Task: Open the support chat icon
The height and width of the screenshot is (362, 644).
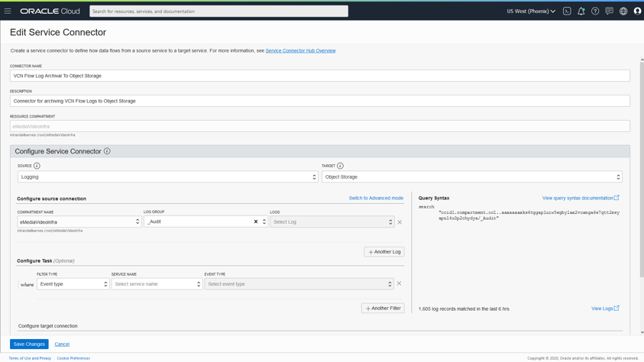Action: coord(609,11)
